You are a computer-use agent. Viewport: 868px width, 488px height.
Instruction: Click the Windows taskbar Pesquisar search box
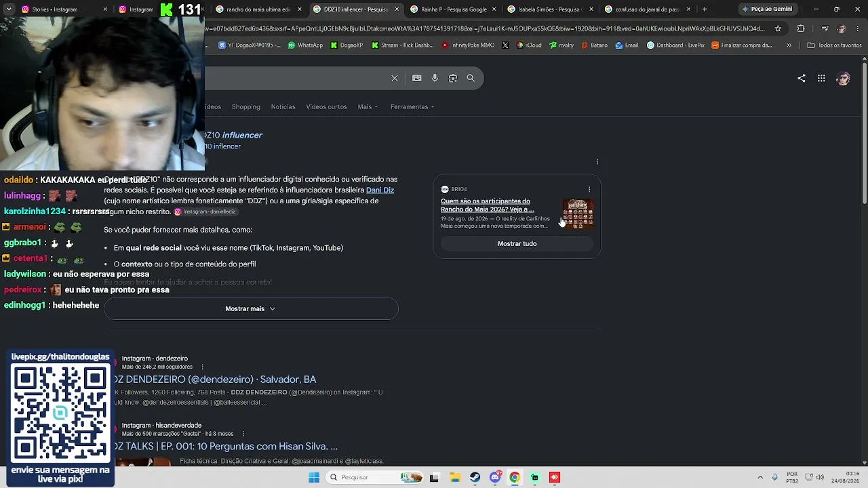pos(374,477)
